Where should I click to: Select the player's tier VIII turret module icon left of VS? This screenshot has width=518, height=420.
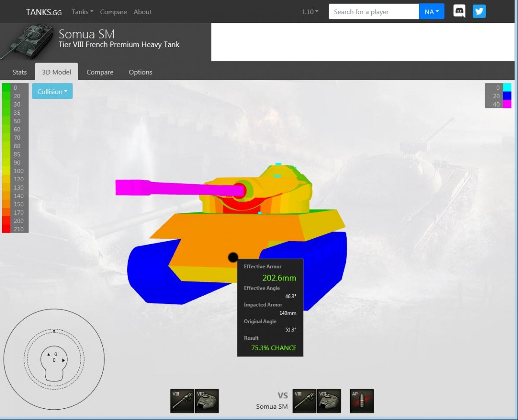click(207, 401)
